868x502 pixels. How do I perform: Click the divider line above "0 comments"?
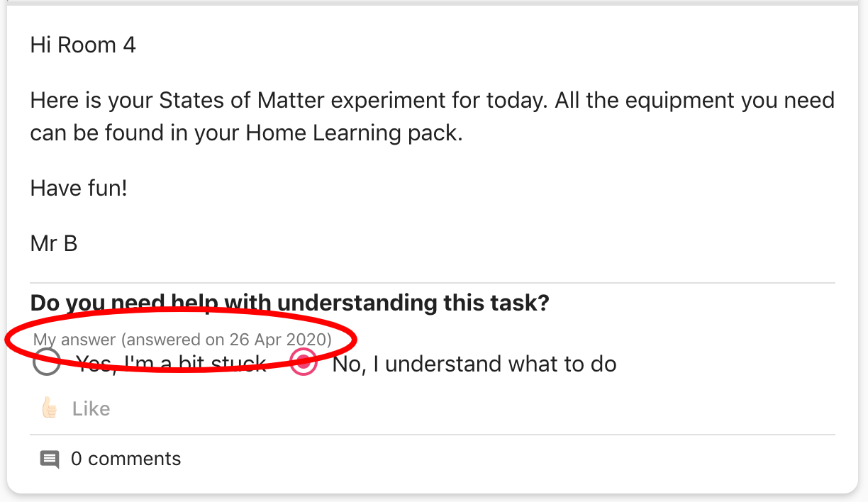[432, 435]
